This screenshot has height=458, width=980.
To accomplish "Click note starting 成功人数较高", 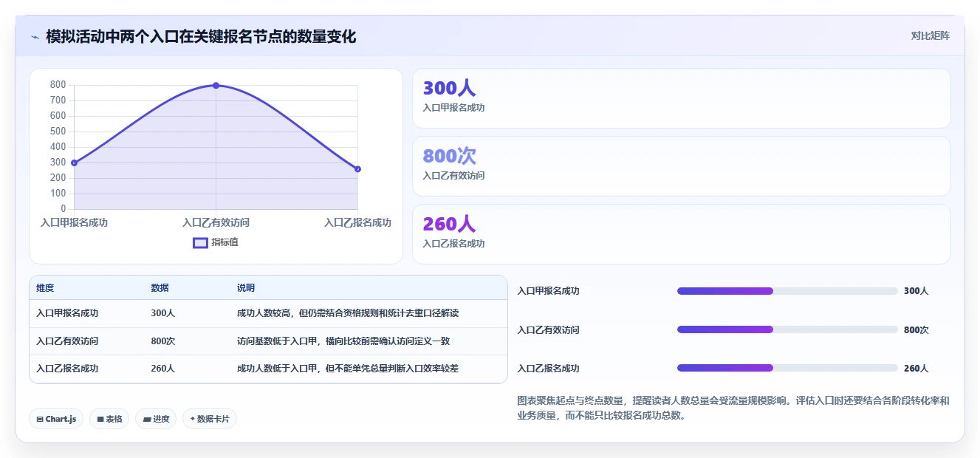I will [348, 313].
